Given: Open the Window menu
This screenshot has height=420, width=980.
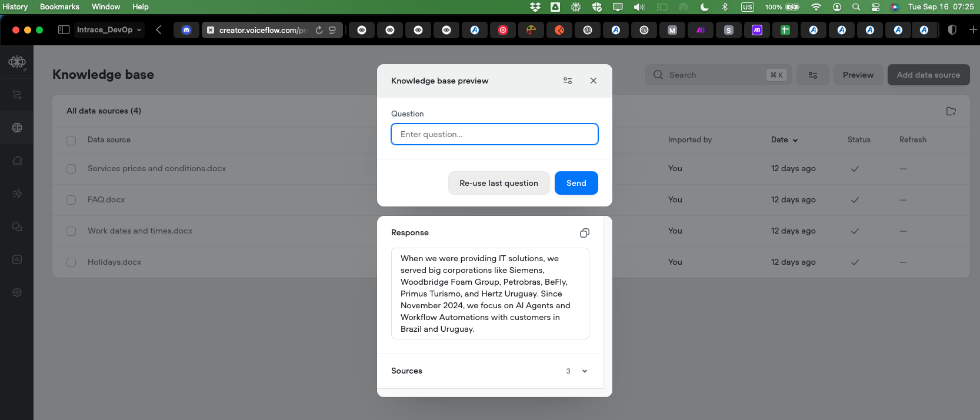Looking at the screenshot, I should [106, 6].
